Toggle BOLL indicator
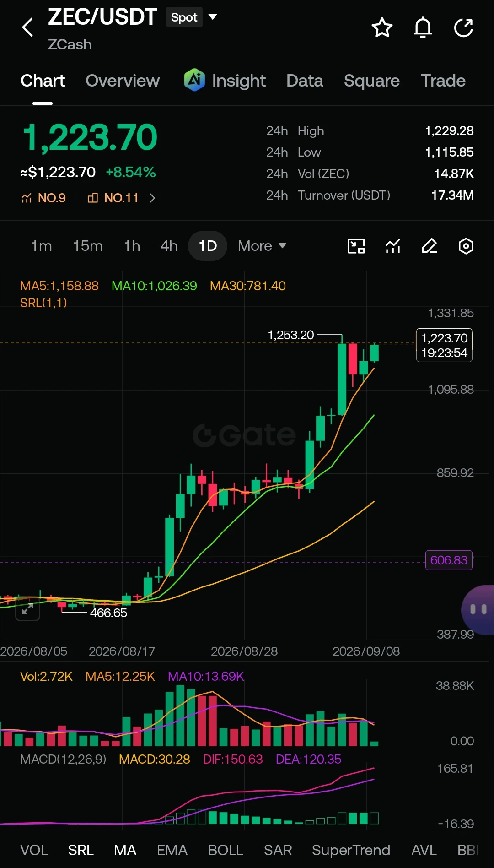This screenshot has height=868, width=494. point(226,850)
